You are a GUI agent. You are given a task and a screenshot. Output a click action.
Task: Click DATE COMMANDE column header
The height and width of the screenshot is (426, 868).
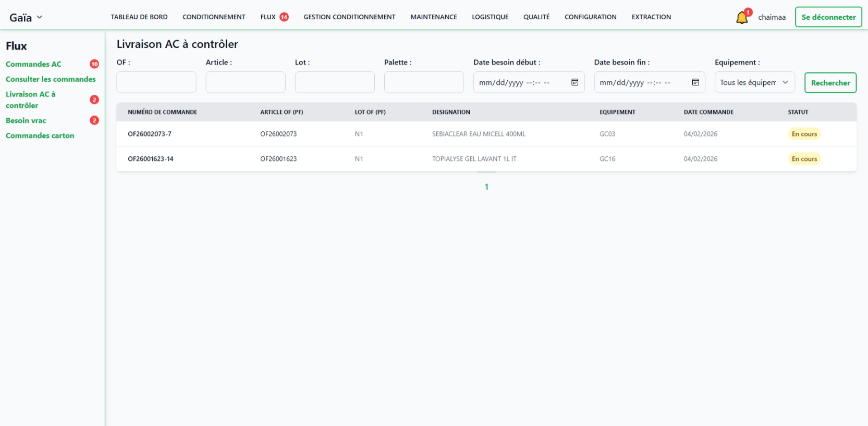click(x=708, y=112)
